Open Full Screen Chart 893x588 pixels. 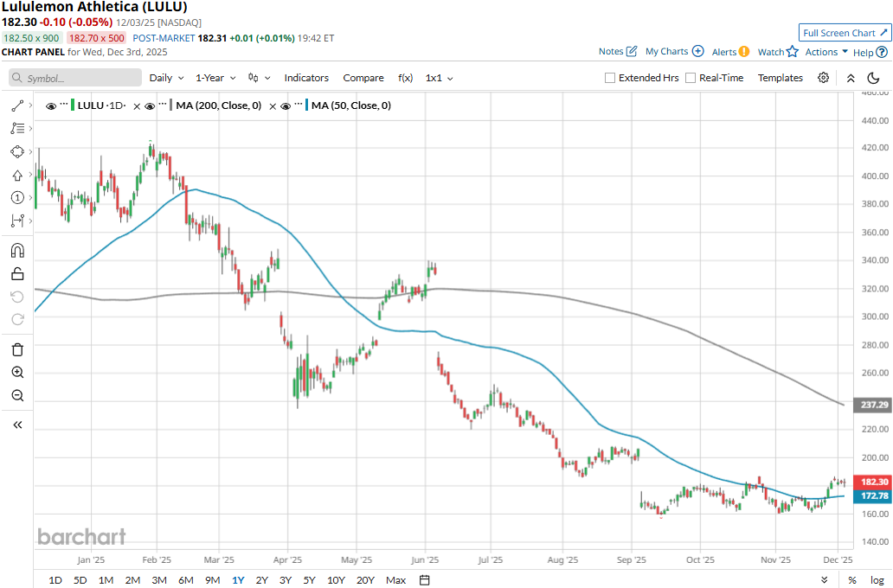point(845,33)
